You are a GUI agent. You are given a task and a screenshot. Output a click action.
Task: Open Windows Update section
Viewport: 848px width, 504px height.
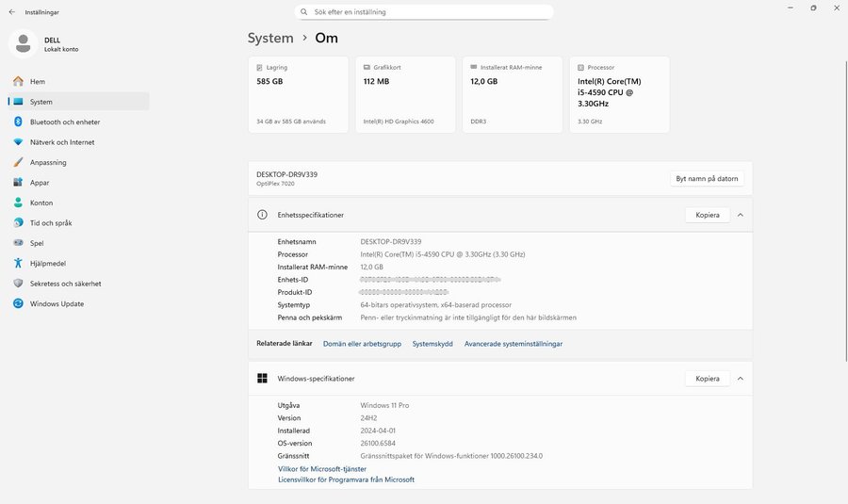[x=57, y=304]
